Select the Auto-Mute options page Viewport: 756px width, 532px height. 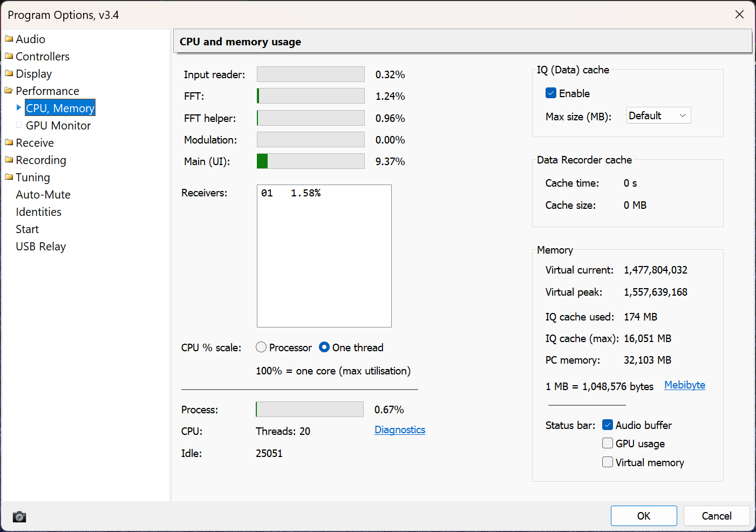coord(43,195)
